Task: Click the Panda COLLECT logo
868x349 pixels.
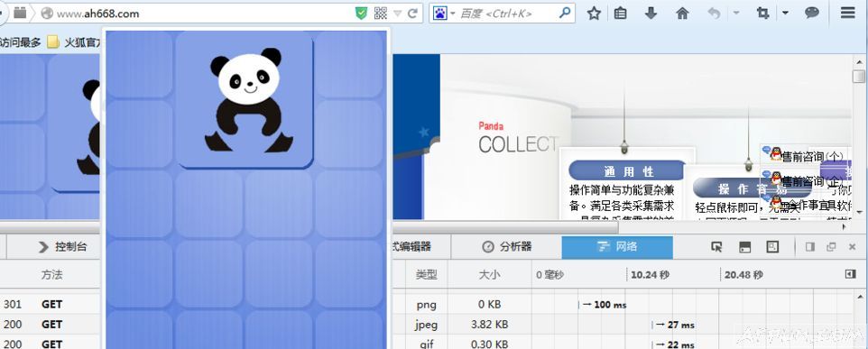Action: [x=518, y=138]
